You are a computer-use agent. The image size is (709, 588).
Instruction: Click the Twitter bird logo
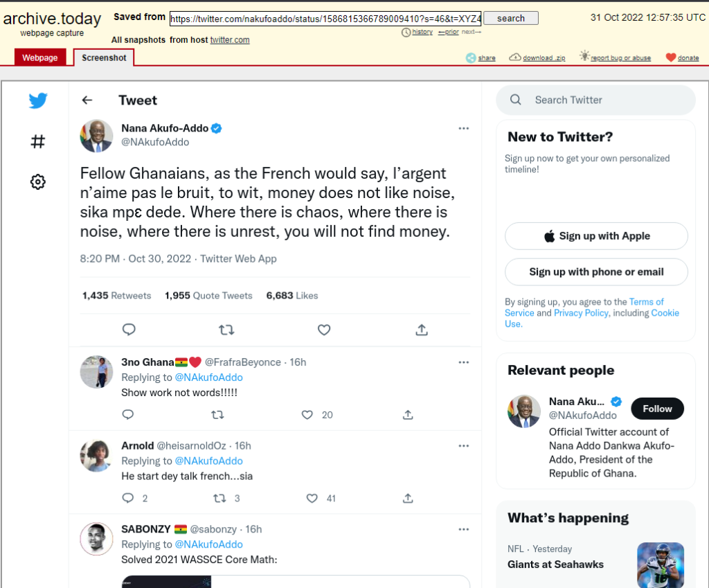[38, 101]
